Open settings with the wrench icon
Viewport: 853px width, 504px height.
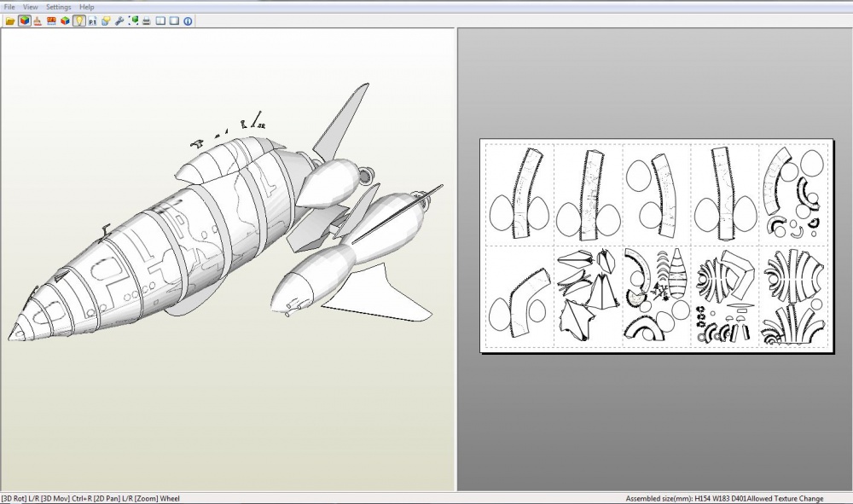click(119, 21)
